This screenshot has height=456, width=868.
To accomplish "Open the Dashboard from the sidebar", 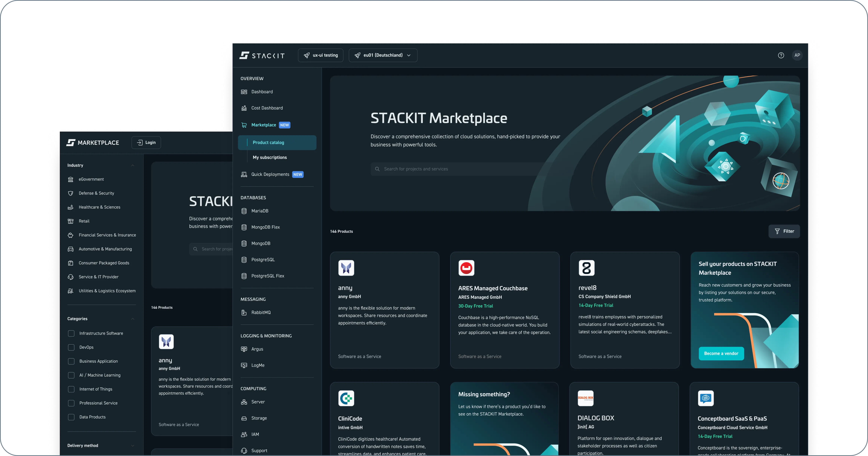I will (x=262, y=92).
